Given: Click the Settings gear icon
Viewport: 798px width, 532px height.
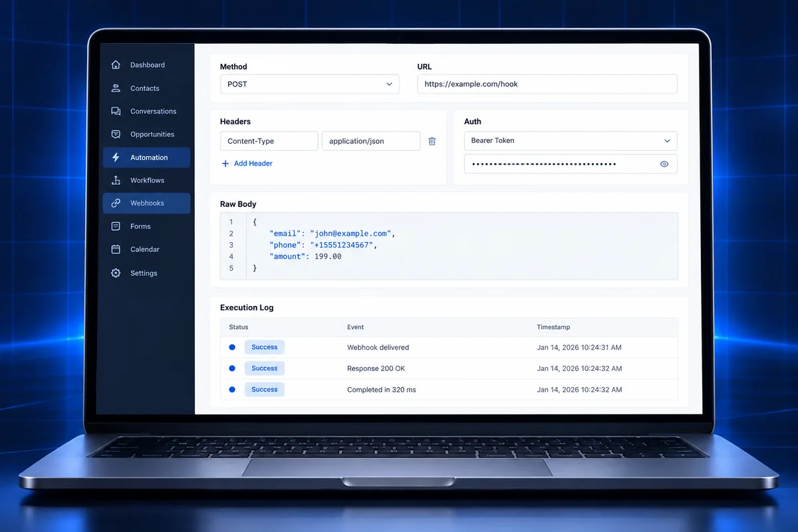Looking at the screenshot, I should coord(116,273).
